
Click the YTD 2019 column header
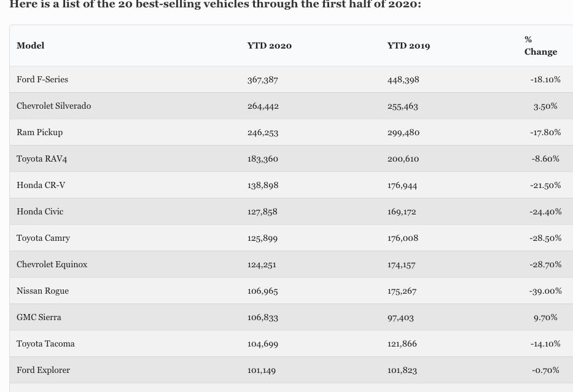pyautogui.click(x=408, y=45)
